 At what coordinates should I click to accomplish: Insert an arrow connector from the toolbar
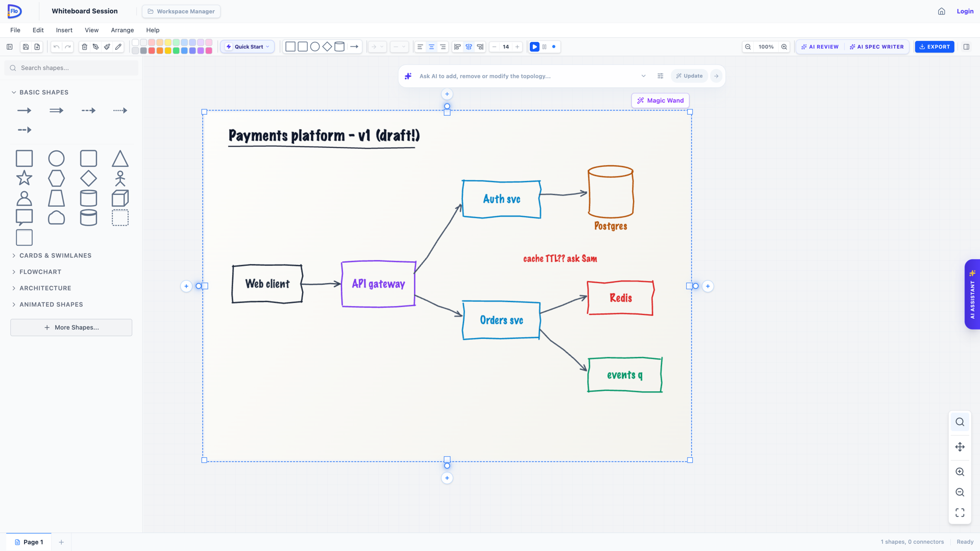(x=354, y=47)
